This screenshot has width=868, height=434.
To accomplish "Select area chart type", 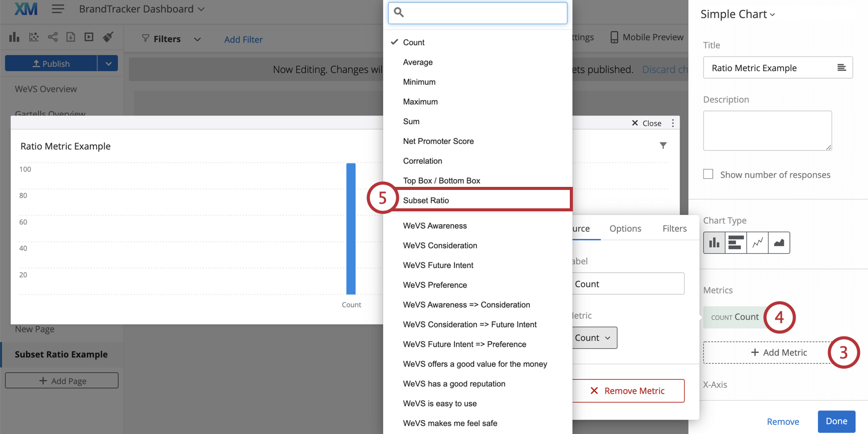I will (779, 243).
